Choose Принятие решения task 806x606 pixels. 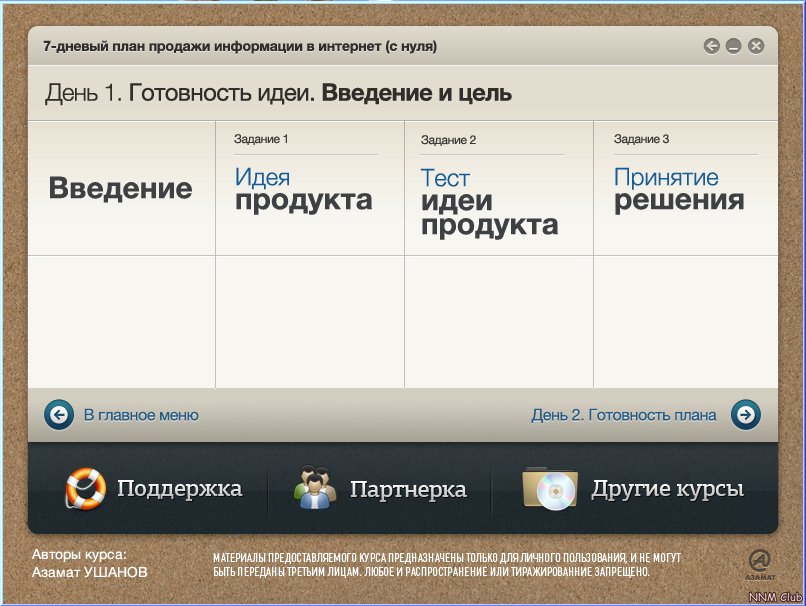coord(679,189)
